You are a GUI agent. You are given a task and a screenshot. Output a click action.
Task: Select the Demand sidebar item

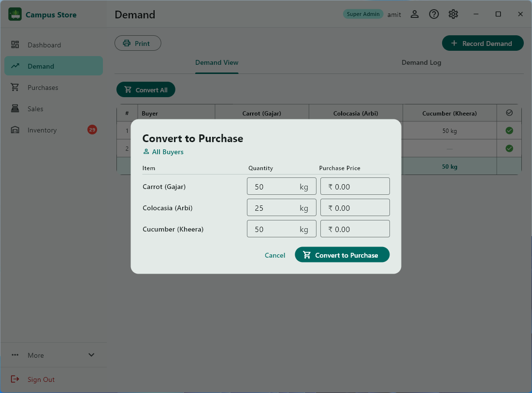click(54, 66)
